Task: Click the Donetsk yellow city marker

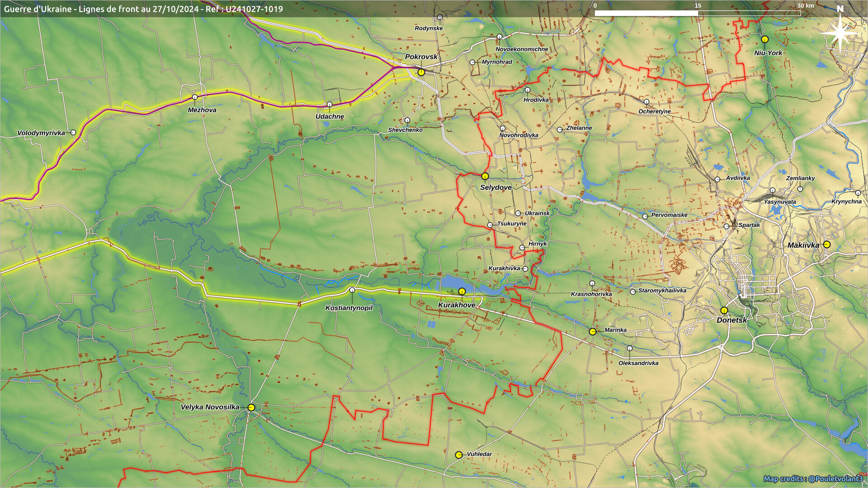Action: point(724,310)
